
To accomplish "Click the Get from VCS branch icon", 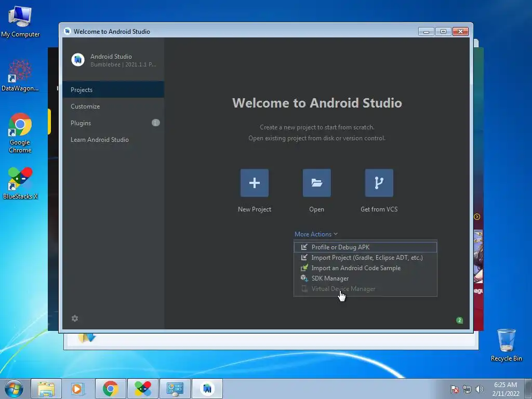I will [379, 183].
